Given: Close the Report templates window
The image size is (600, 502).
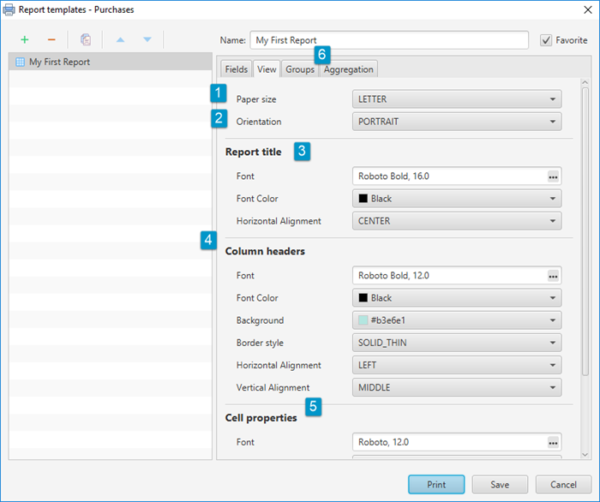Looking at the screenshot, I should tap(588, 10).
